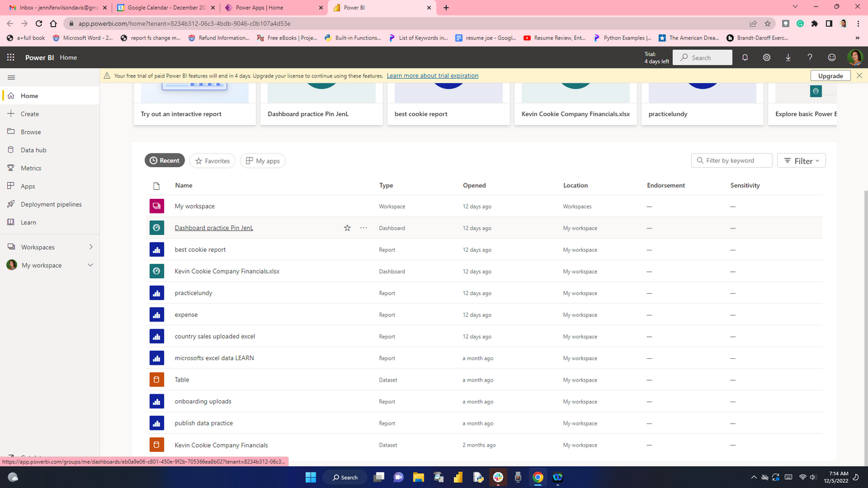Open the Chrome extensions puzzle icon

tap(814, 24)
